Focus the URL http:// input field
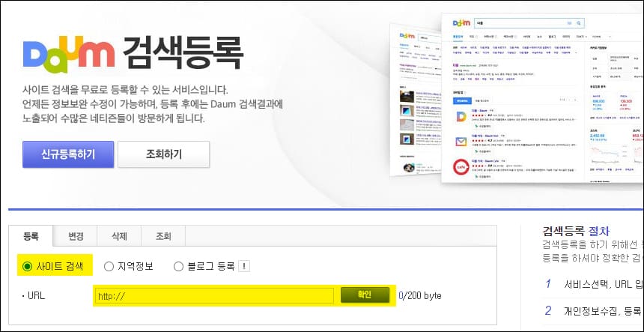 click(214, 296)
